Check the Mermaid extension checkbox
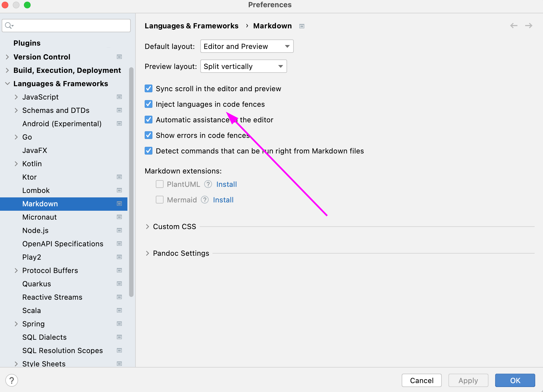This screenshot has width=543, height=392. point(160,200)
